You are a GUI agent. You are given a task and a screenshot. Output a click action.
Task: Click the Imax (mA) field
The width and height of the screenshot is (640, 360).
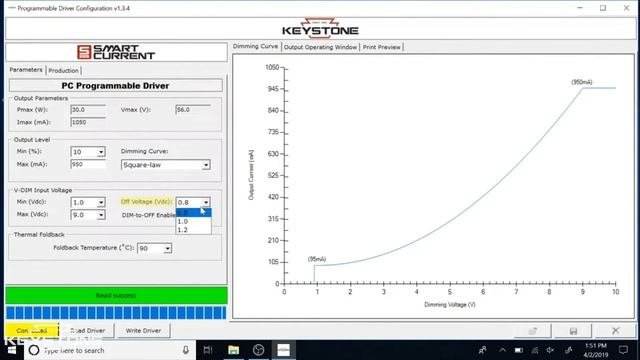click(x=88, y=122)
